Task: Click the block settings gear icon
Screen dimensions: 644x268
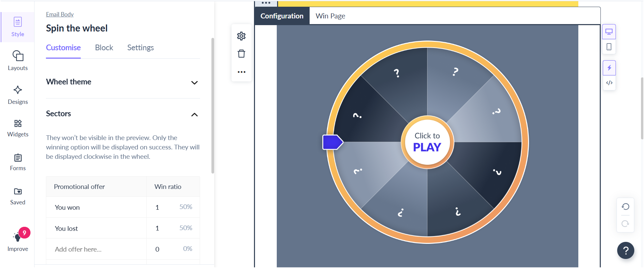Action: (x=241, y=36)
